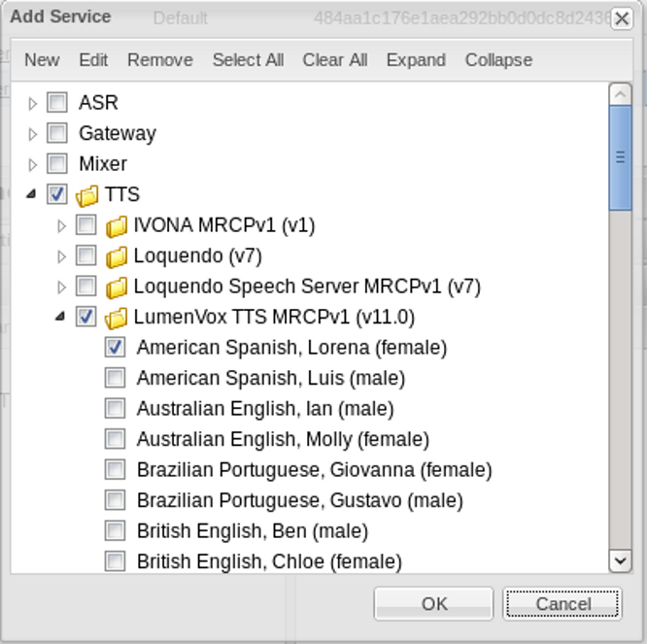This screenshot has width=647, height=644.
Task: Click Collapse in the toolbar
Action: 499,60
